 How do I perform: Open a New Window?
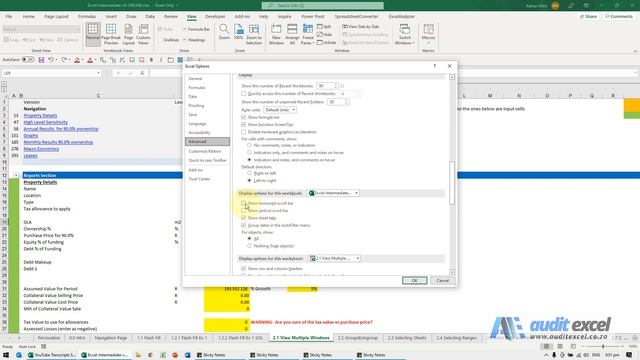click(276, 34)
